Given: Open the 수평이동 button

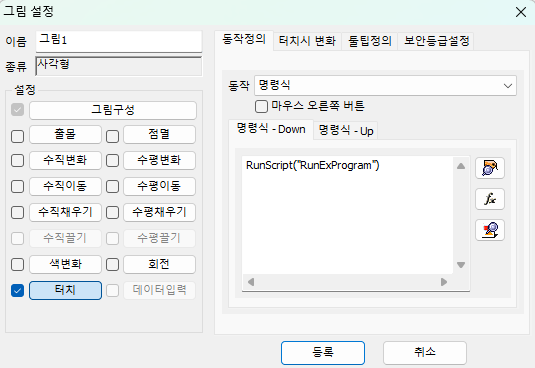Looking at the screenshot, I should (x=159, y=186).
